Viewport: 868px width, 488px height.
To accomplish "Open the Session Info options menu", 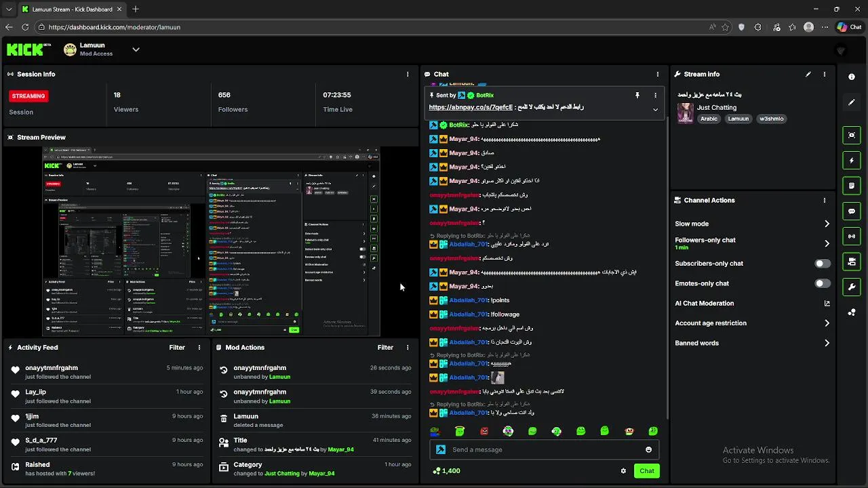I will tap(408, 74).
